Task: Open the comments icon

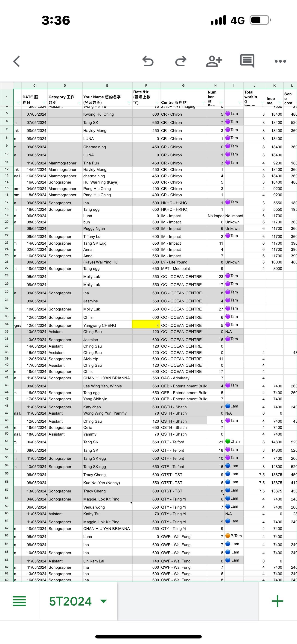Action: pyautogui.click(x=247, y=61)
